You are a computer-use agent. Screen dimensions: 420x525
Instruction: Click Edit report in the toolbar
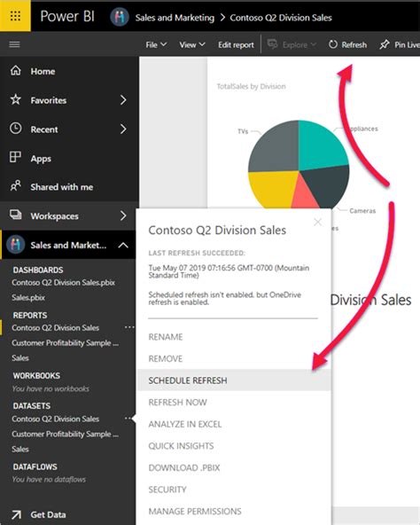pos(236,44)
